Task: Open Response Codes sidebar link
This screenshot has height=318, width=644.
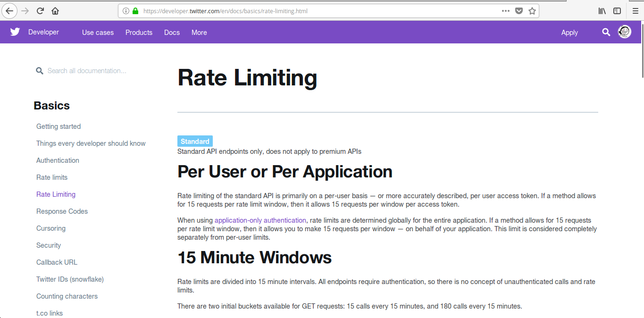Action: (62, 211)
